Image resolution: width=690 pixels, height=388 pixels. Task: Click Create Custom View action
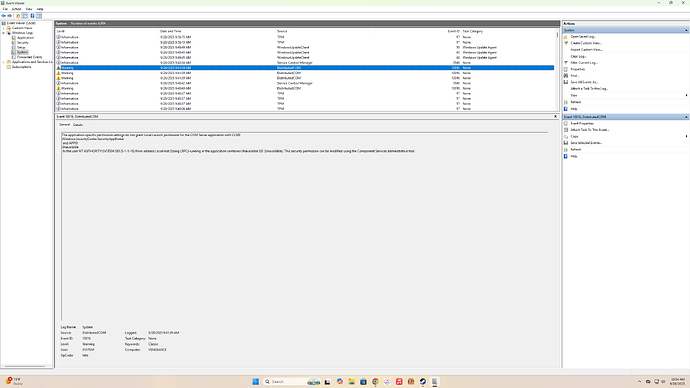[586, 43]
